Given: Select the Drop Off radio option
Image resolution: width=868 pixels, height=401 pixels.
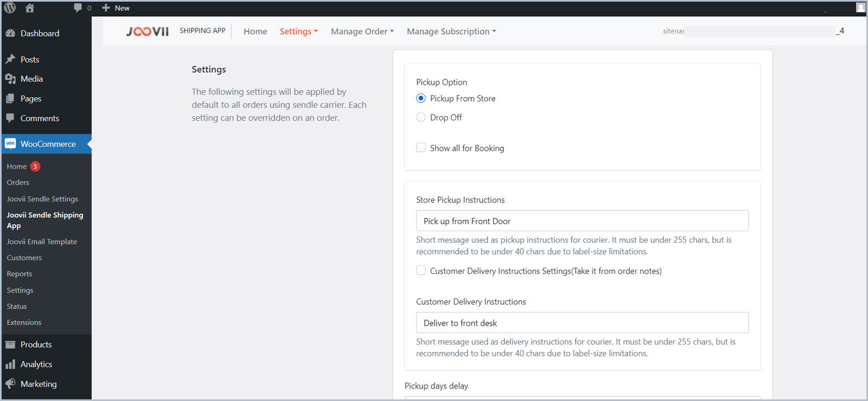Looking at the screenshot, I should point(421,117).
